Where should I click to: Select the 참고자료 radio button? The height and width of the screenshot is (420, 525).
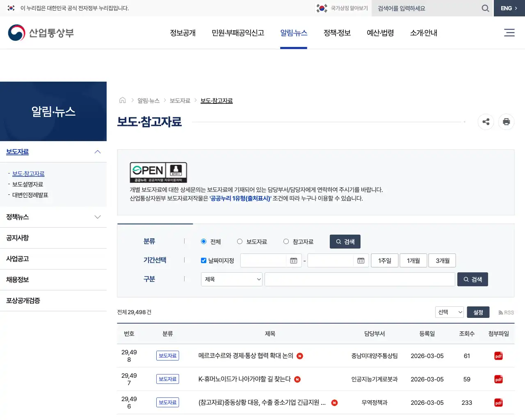[286, 242]
